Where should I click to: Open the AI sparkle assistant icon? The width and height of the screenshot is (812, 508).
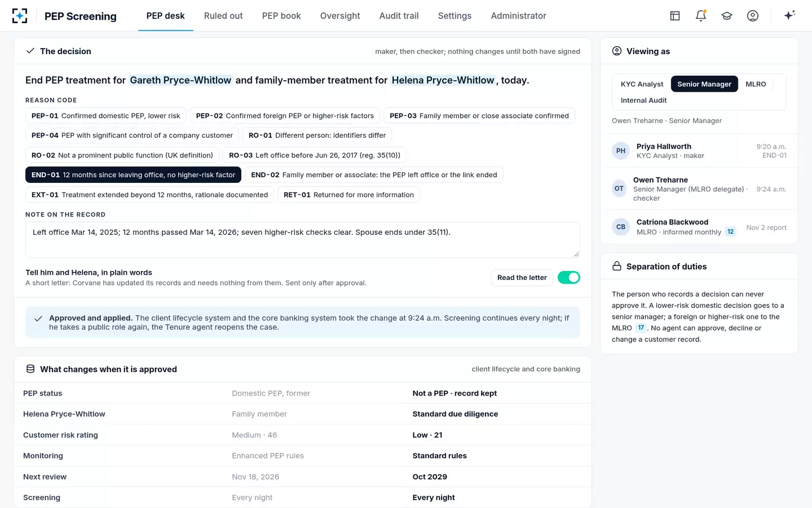pos(789,15)
